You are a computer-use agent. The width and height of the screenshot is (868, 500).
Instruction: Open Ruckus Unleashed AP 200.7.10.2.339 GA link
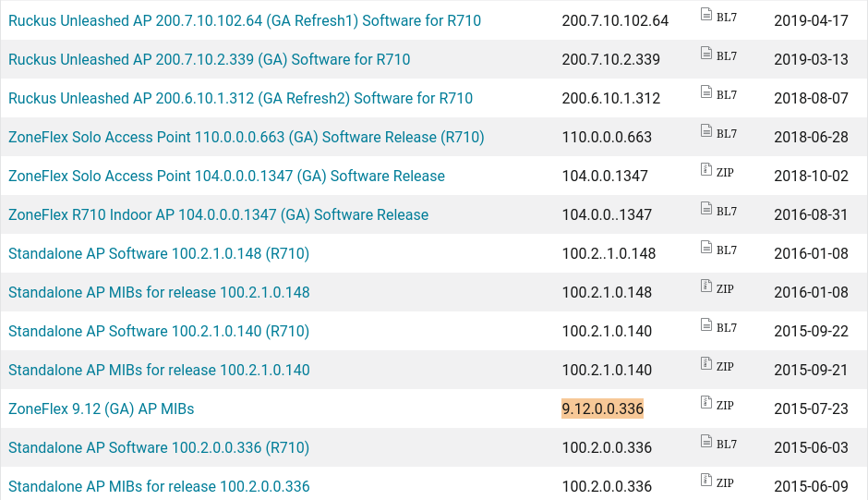coord(210,59)
